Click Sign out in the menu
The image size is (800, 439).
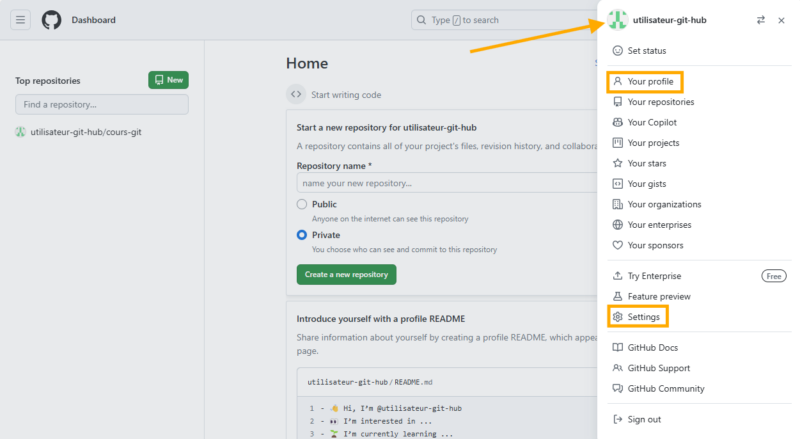[644, 419]
